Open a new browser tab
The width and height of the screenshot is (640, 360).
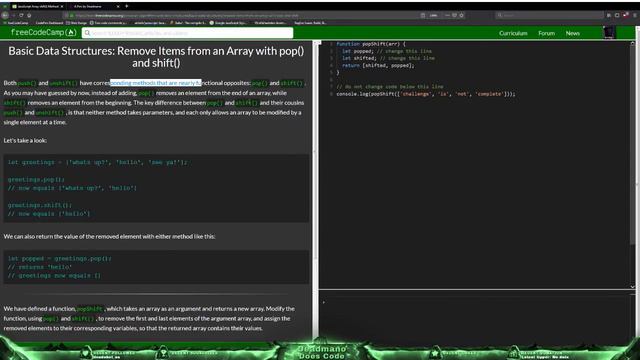tap(127, 6)
